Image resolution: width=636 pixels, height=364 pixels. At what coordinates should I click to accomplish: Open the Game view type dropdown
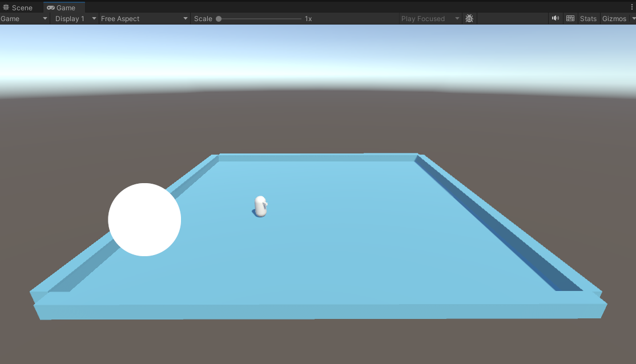[x=24, y=19]
